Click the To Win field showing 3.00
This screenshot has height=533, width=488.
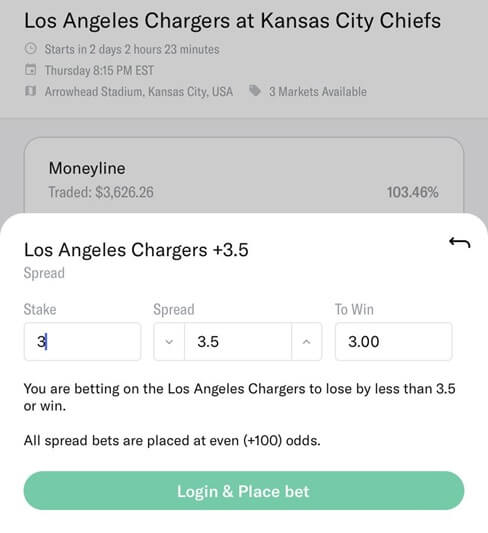tap(394, 342)
